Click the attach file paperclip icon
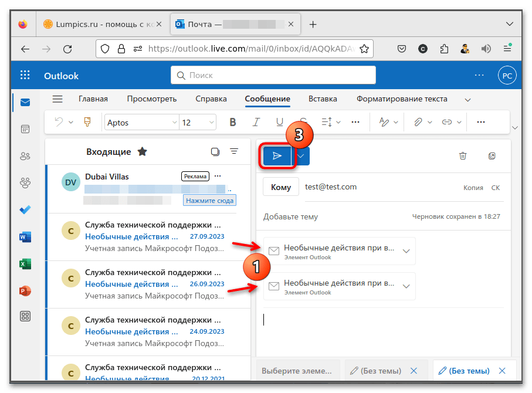532x393 pixels. [x=418, y=122]
